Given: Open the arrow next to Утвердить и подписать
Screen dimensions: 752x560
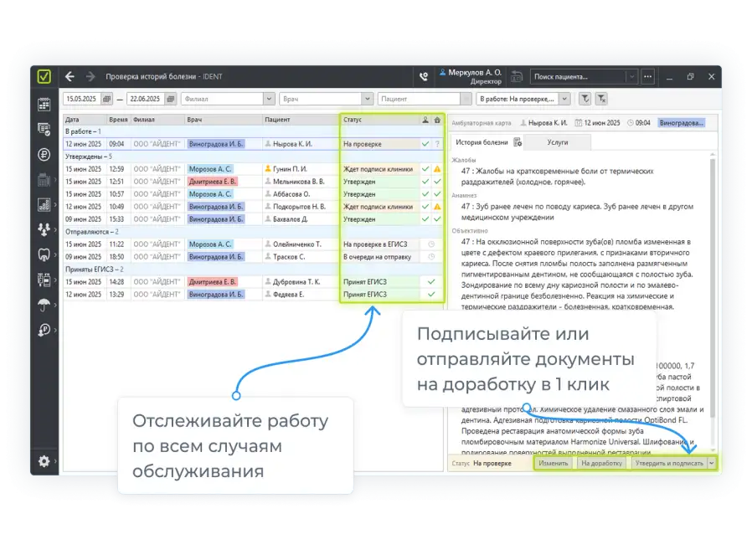Looking at the screenshot, I should click(712, 463).
